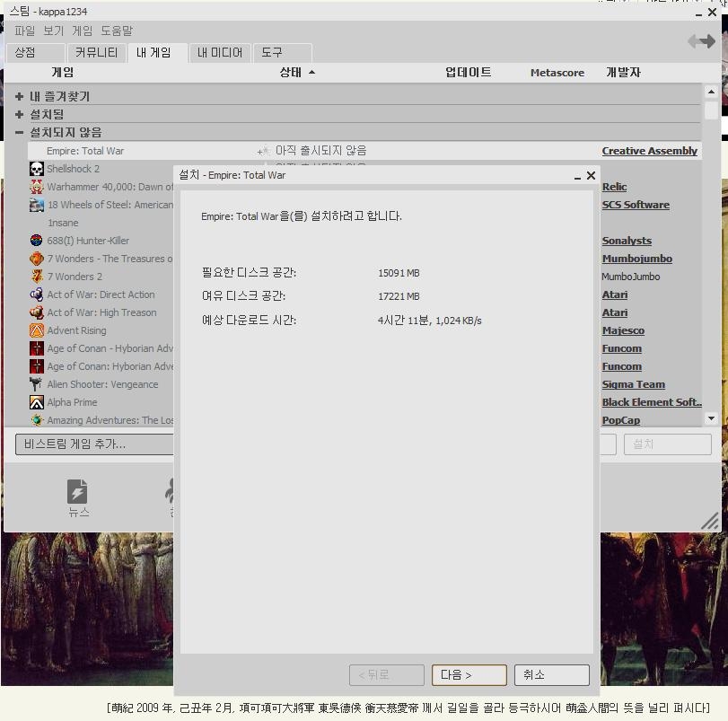Click the MumboJumbo plain developer text
The image size is (728, 721).
click(630, 277)
